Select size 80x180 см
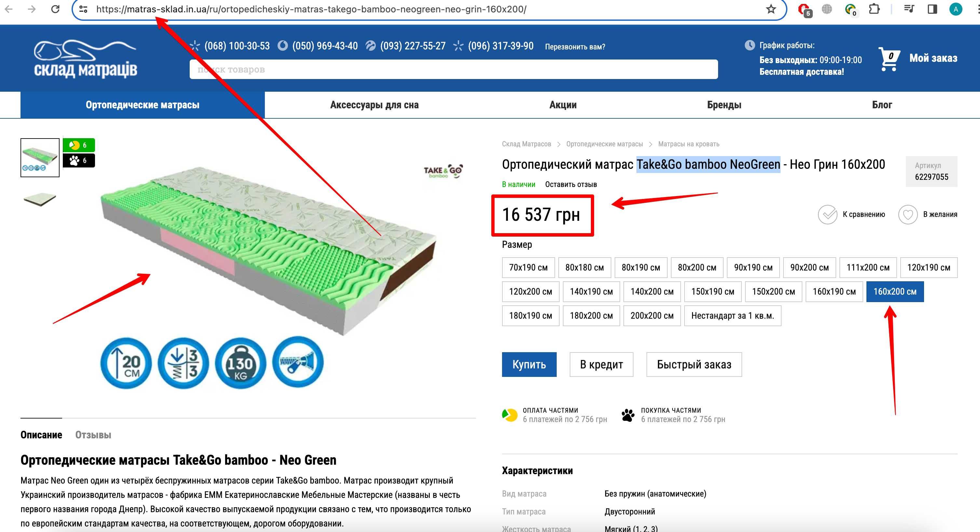The image size is (980, 532). point(585,268)
